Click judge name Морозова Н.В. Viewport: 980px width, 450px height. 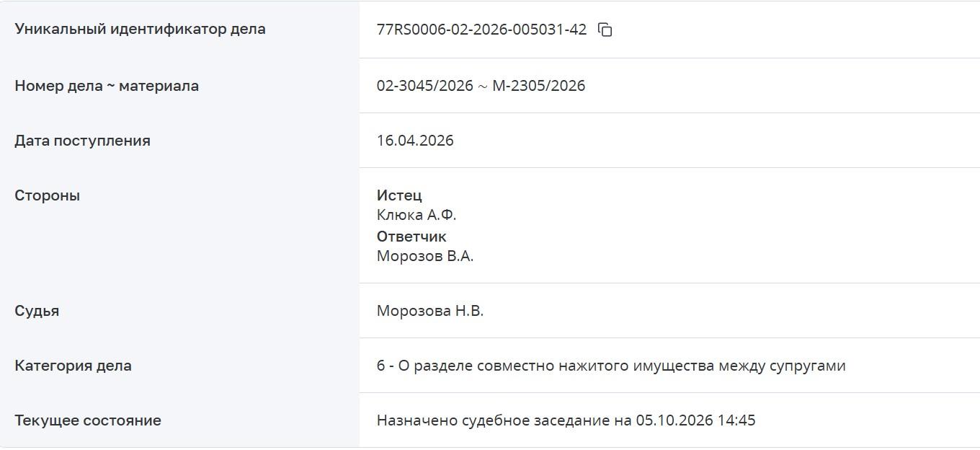pos(430,311)
